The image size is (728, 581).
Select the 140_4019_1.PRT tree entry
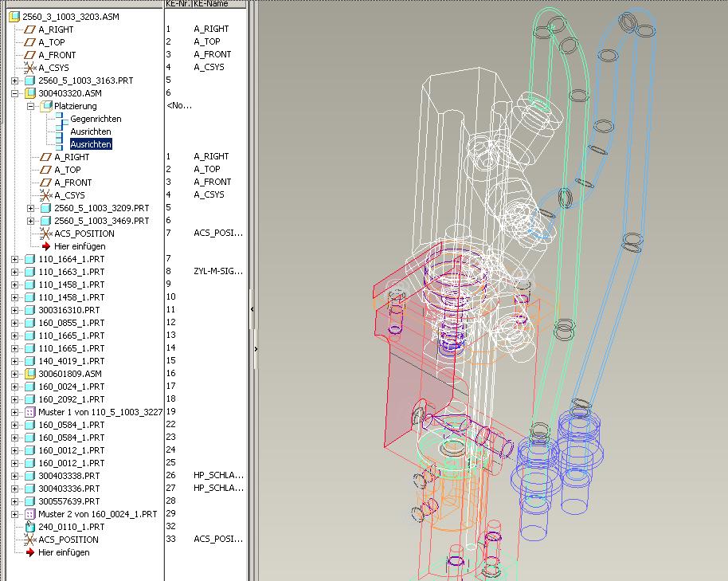71,361
